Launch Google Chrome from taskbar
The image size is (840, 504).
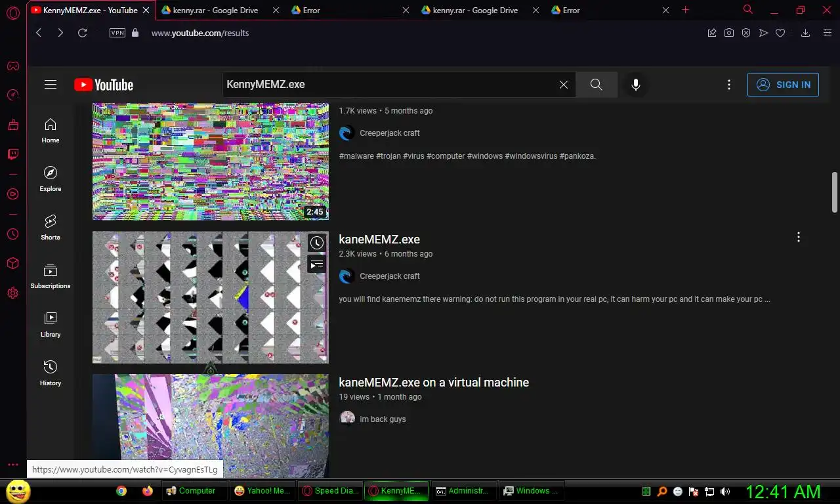coord(121,491)
